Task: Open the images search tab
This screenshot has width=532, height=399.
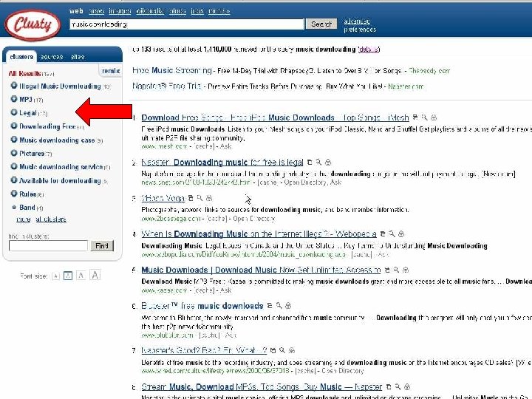Action: [x=120, y=11]
